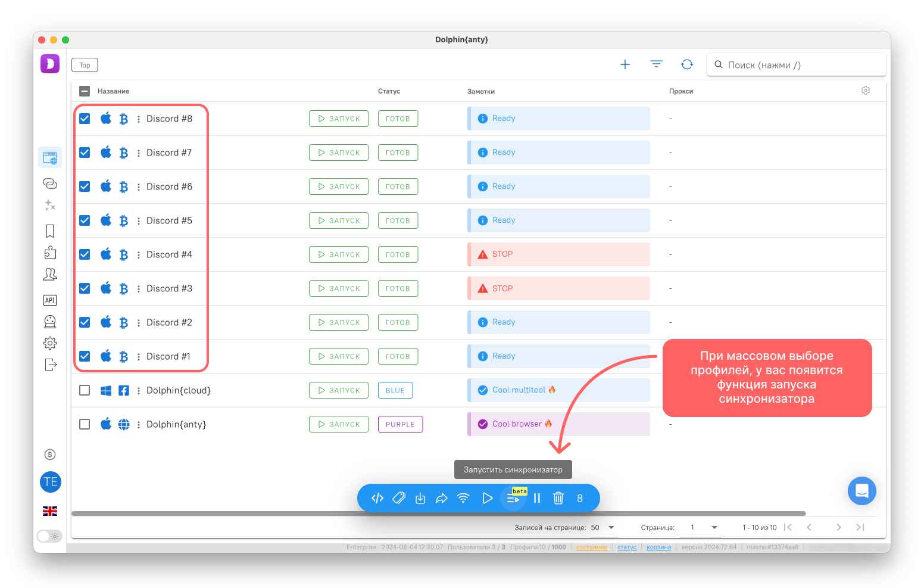The width and height of the screenshot is (924, 588).
Task: Click the BLUE status tag
Action: (395, 390)
